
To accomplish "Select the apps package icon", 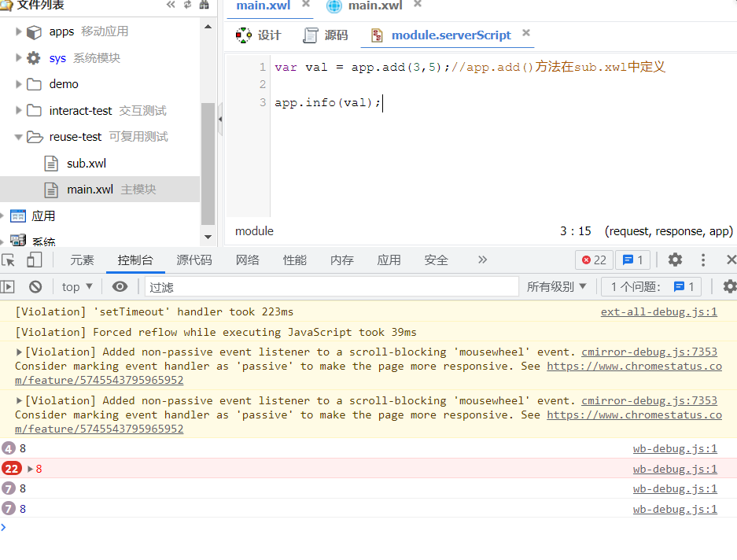I will (x=34, y=32).
